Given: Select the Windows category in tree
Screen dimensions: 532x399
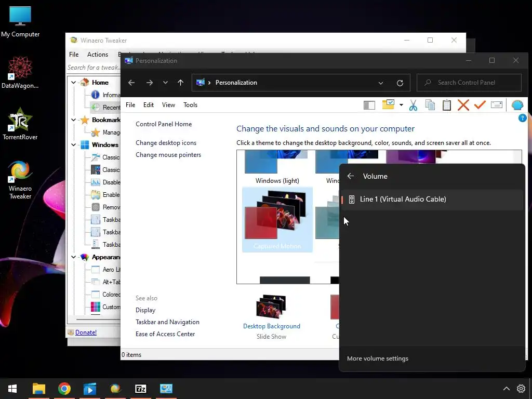Looking at the screenshot, I should pyautogui.click(x=105, y=145).
